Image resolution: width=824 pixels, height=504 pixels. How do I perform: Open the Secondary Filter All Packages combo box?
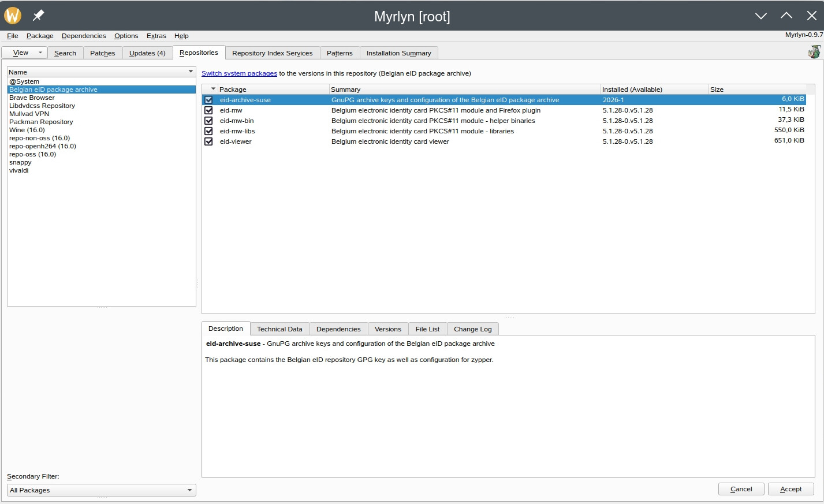101,490
